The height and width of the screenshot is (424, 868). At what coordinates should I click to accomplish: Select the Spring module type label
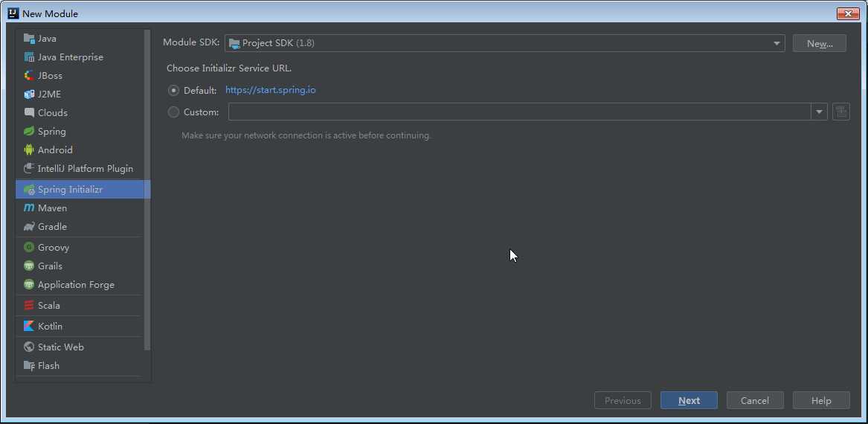(52, 131)
